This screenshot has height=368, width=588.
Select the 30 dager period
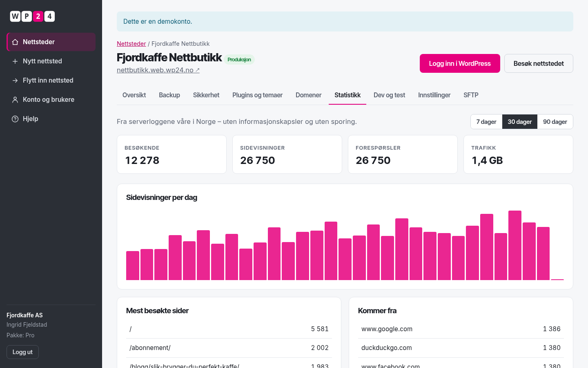coord(520,122)
